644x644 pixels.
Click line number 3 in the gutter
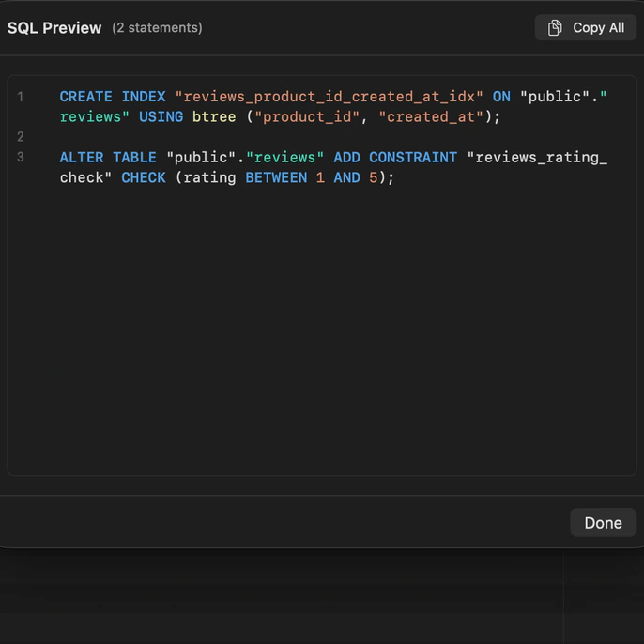point(20,157)
